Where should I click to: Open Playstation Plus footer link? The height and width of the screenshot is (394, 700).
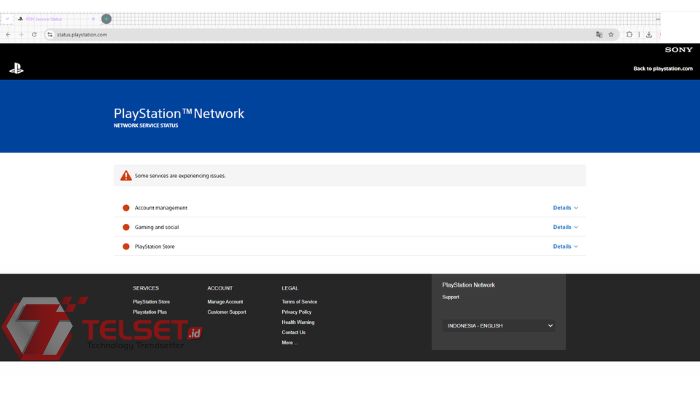click(x=150, y=312)
